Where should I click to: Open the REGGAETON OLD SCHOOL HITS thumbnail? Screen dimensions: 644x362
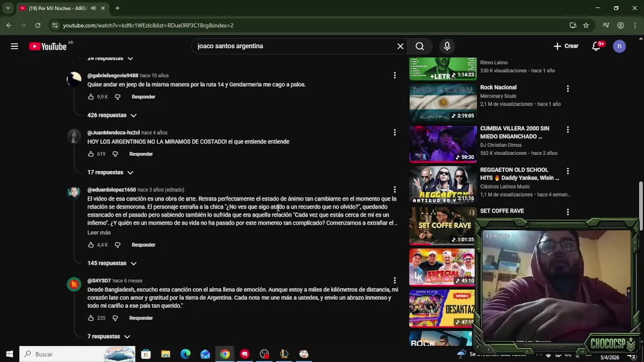click(443, 185)
